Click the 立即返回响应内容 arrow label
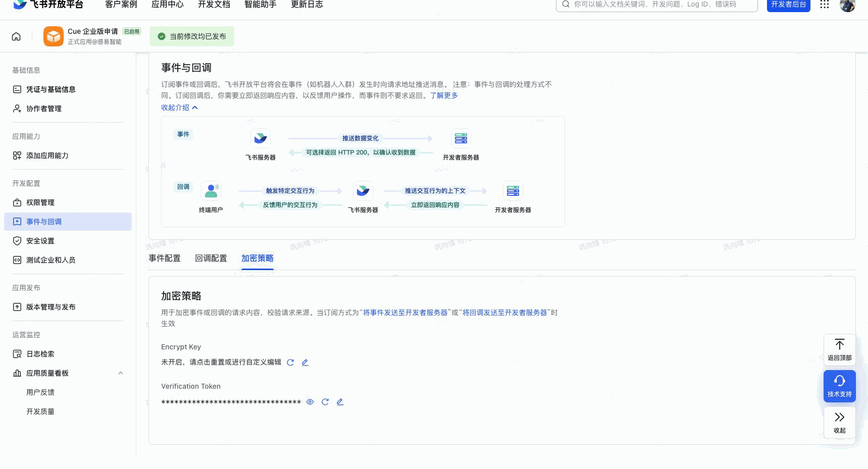868x469 pixels. (x=435, y=205)
